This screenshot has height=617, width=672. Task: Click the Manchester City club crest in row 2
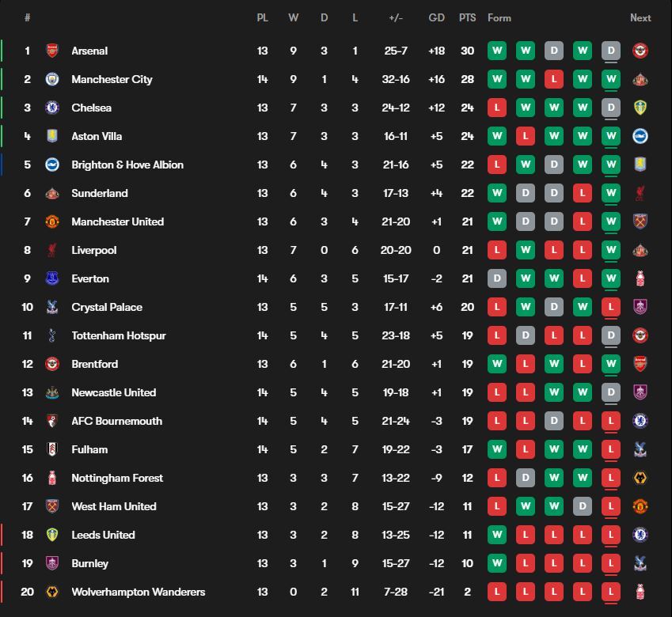click(52, 79)
